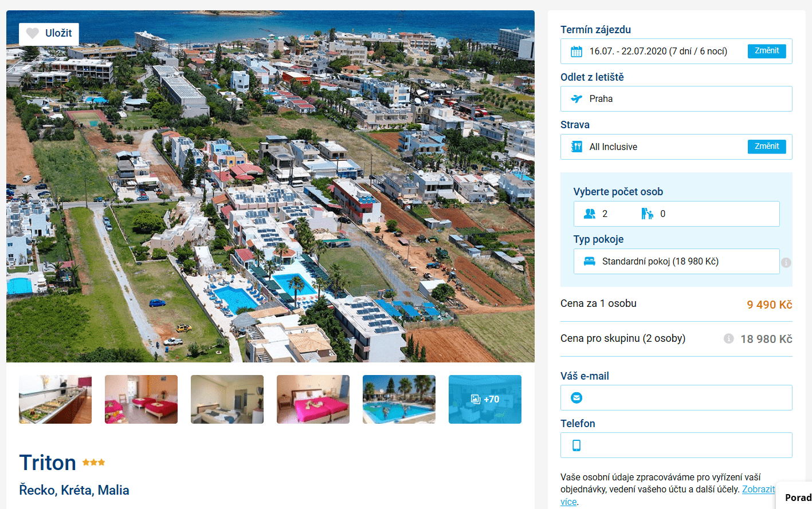Click the heart icon to save hotel
Screen dimensions: 812x509
(33, 33)
